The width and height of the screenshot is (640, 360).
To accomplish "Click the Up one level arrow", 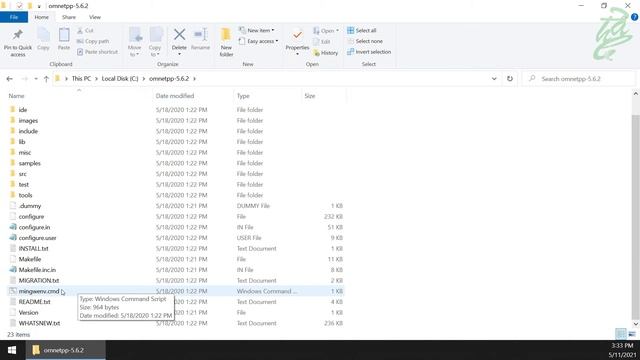I will click(x=46, y=79).
